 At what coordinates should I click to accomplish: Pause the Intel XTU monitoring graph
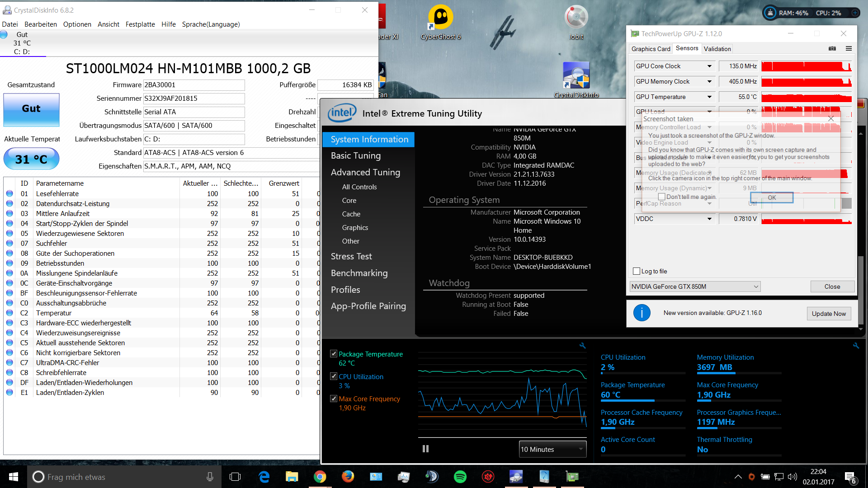pos(425,449)
